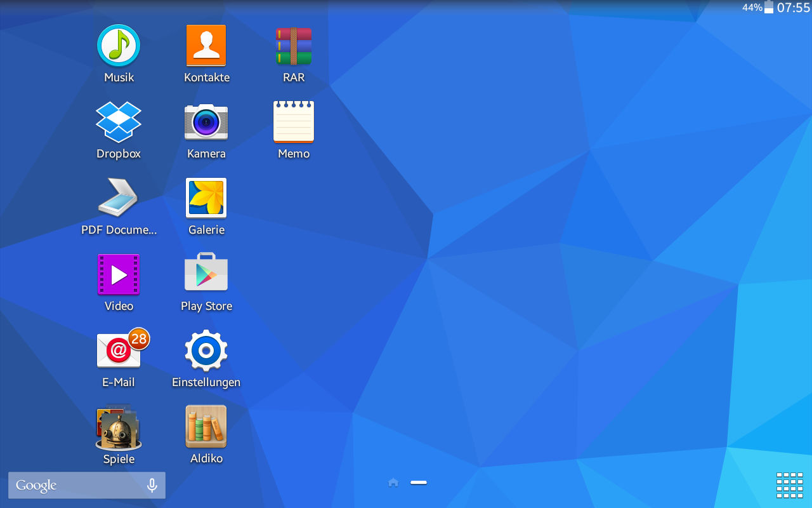812x508 pixels.
Task: Open the Galerie app
Action: coord(206,198)
